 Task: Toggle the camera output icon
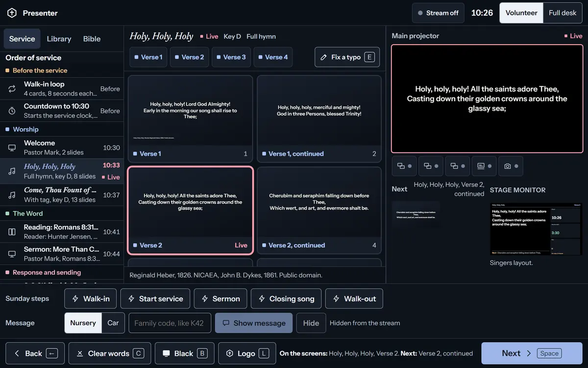coord(511,166)
